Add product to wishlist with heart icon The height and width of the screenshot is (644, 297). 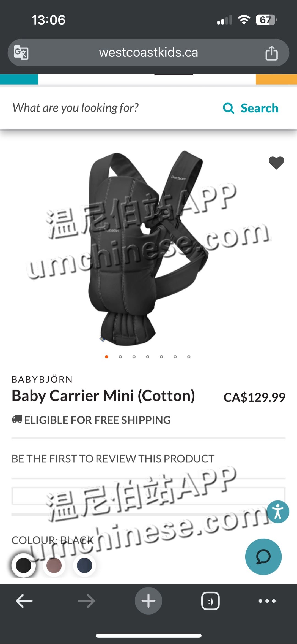[276, 163]
